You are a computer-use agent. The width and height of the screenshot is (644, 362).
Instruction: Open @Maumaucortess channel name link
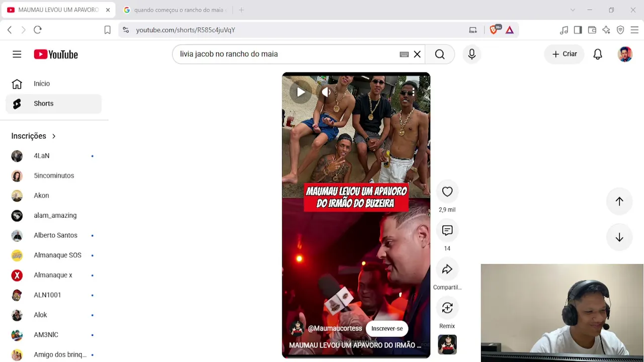pos(335,328)
